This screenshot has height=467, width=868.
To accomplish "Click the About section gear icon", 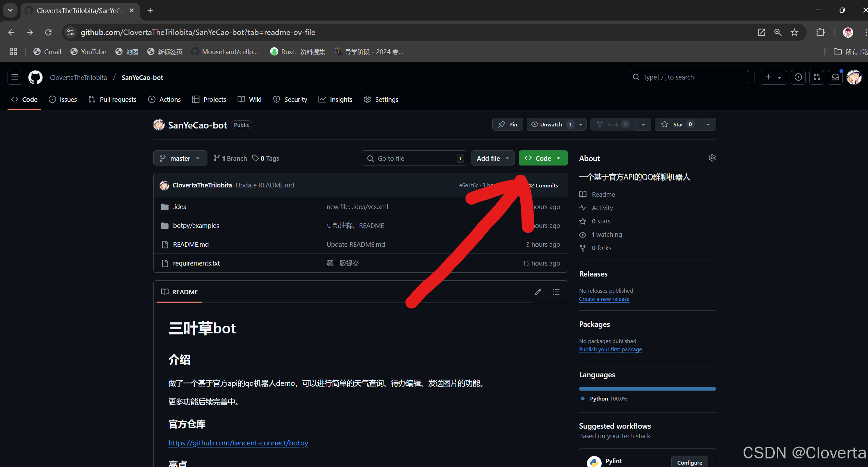I will click(712, 158).
